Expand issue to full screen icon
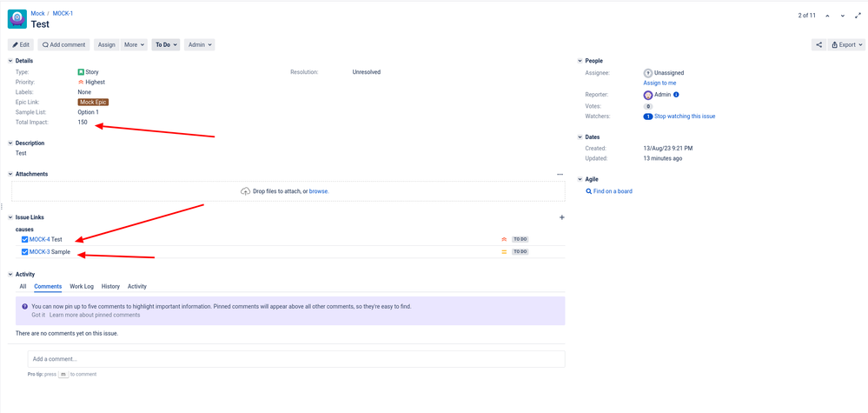868x413 pixels. (858, 16)
